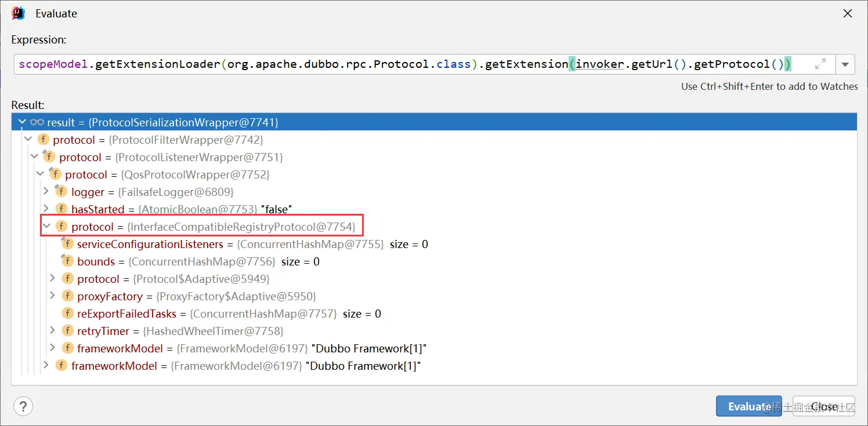Image resolution: width=868 pixels, height=426 pixels.
Task: Close the Evaluate dialog window
Action: 848,13
